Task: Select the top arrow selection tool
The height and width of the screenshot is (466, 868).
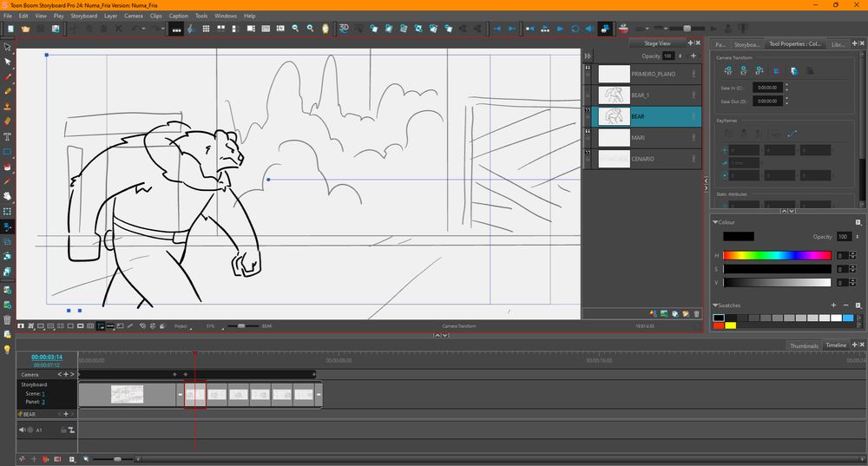Action: click(7, 47)
